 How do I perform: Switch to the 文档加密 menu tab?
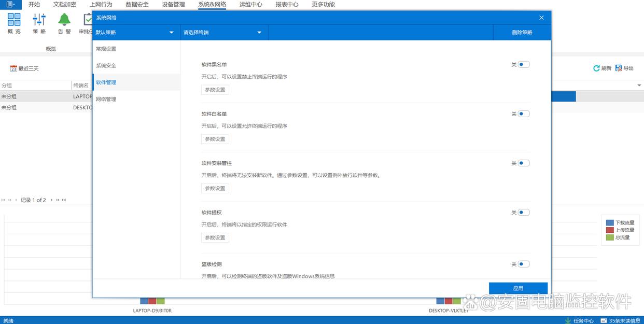click(65, 5)
